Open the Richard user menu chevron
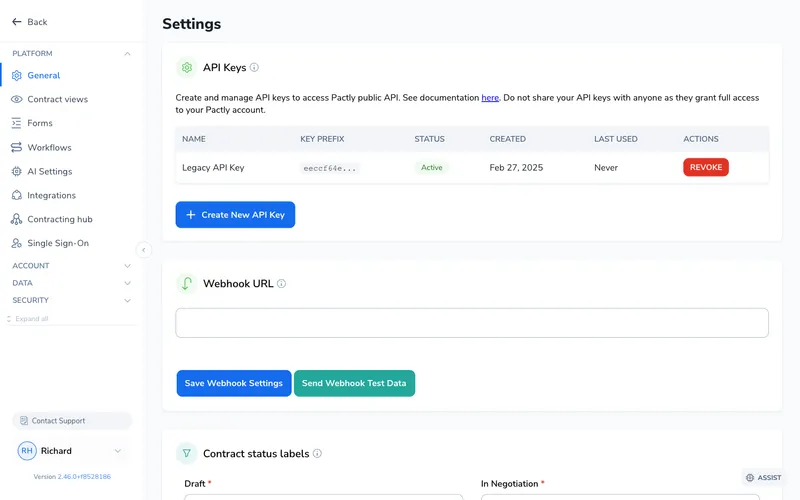 (118, 451)
